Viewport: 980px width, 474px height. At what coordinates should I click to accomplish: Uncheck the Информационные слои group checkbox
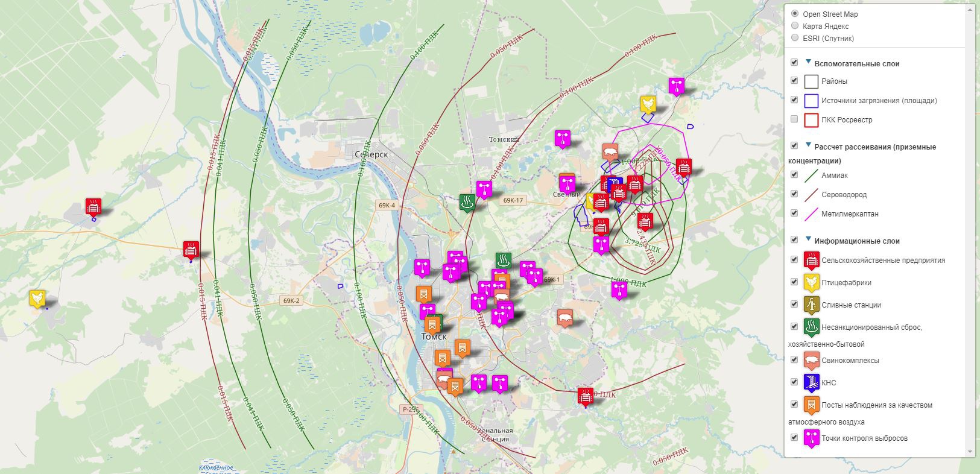[794, 239]
